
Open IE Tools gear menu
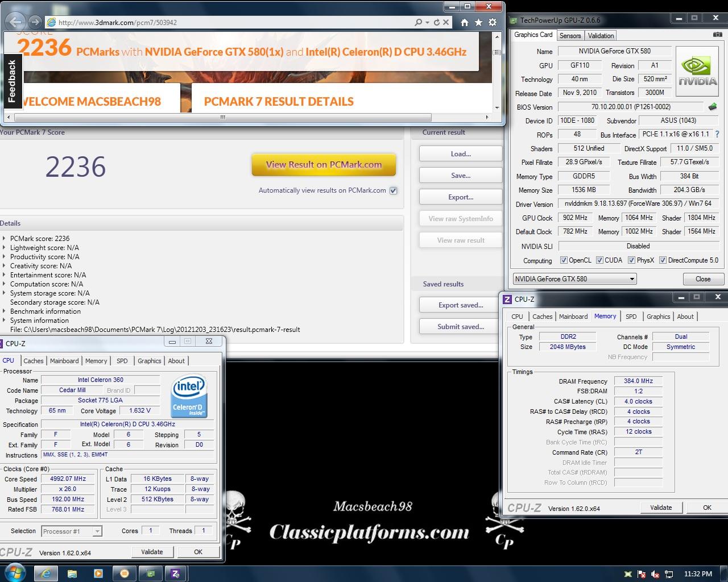[x=493, y=22]
